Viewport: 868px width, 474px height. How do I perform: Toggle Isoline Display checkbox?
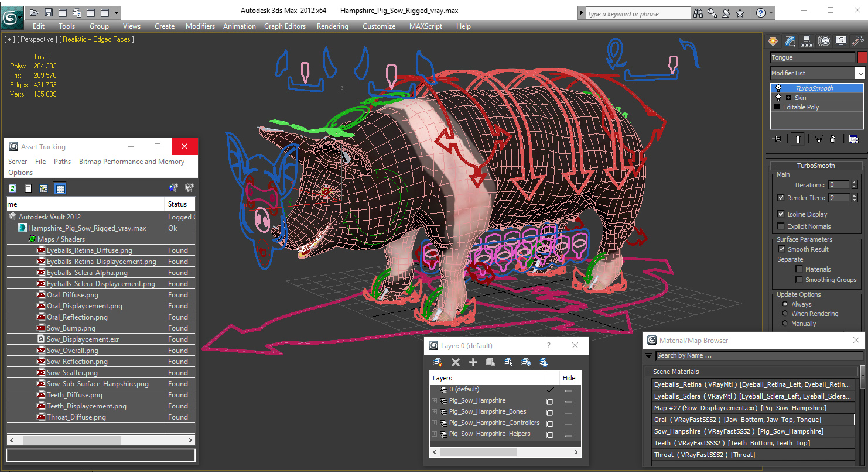click(781, 214)
